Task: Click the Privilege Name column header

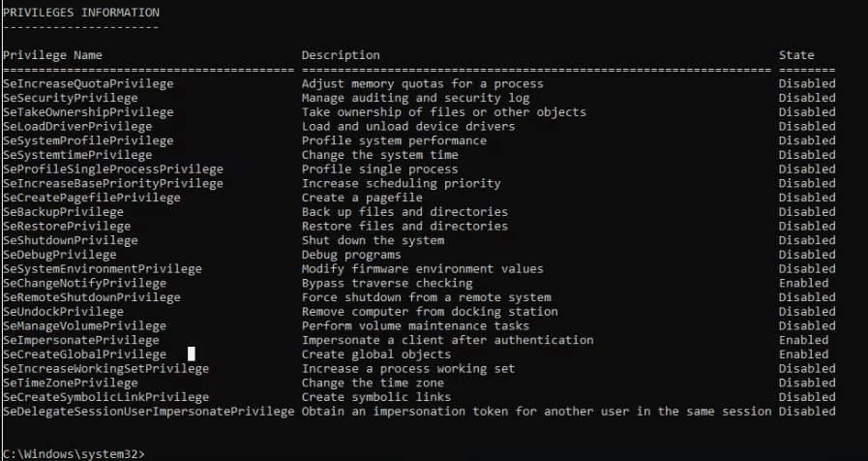Action: (x=52, y=55)
